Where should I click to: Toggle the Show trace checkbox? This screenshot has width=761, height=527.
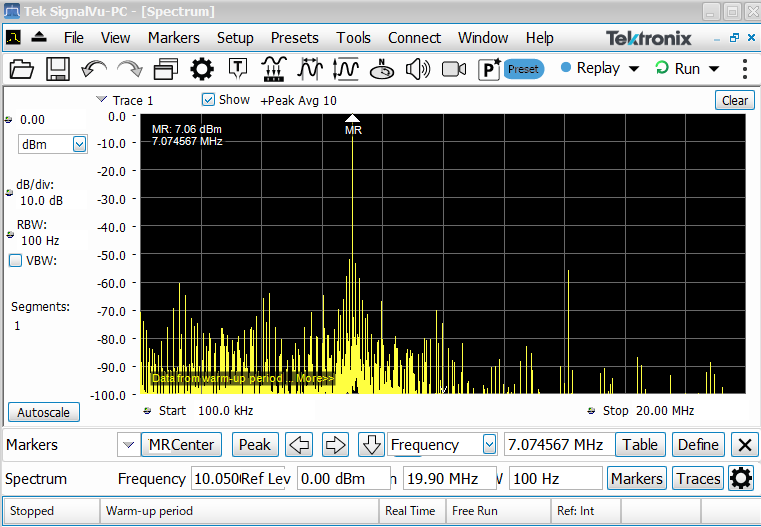tap(209, 100)
